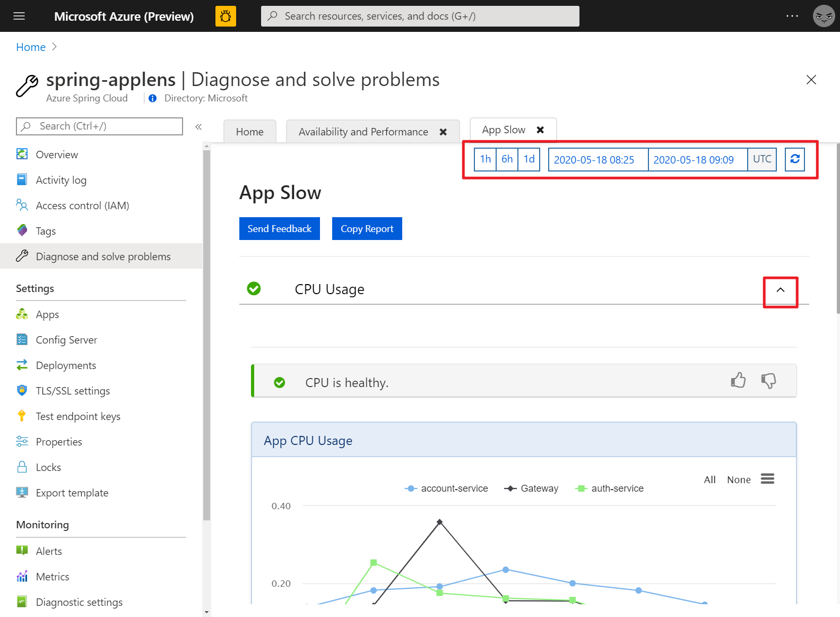840x617 pixels.
Task: Click the Test endpoint keys icon
Action: tap(22, 416)
